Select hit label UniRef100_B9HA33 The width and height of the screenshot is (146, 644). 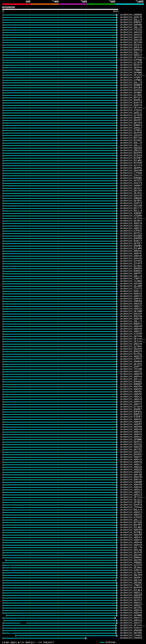[x=131, y=50]
